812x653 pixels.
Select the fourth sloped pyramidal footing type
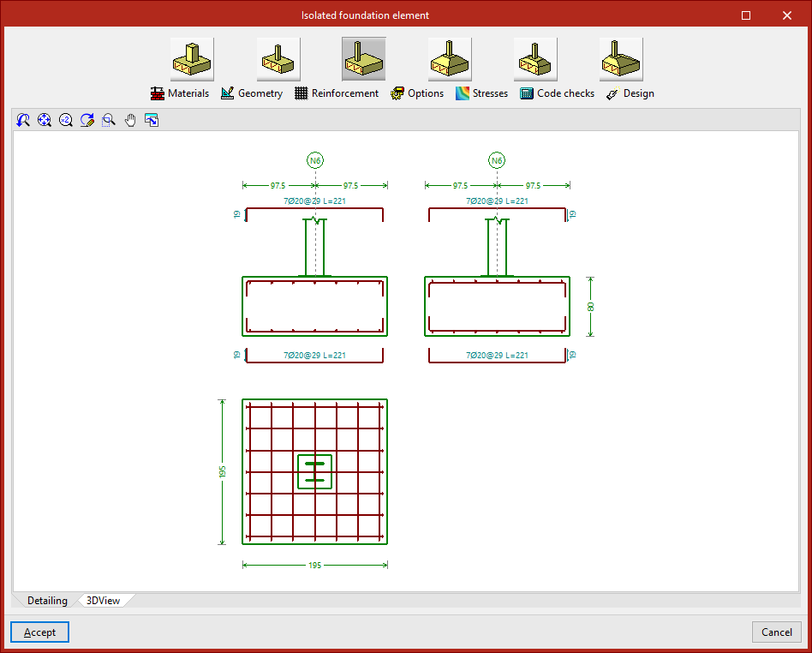point(450,59)
